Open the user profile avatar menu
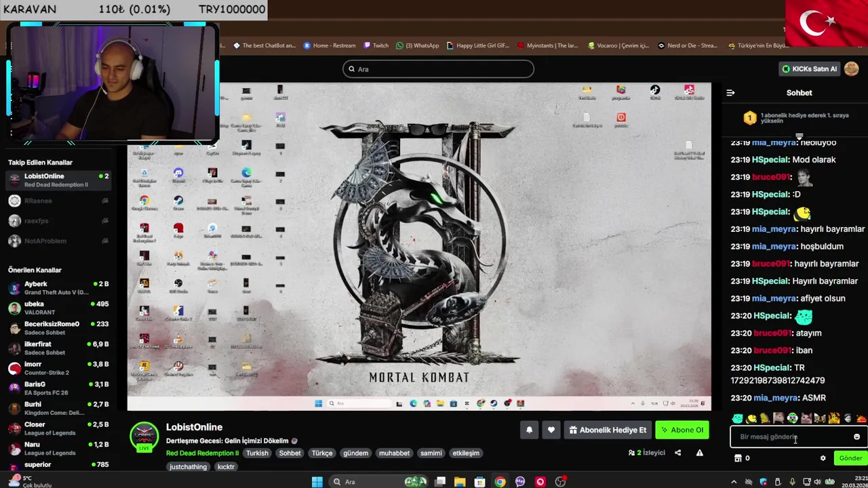Screen dimensions: 868x488 852,68
